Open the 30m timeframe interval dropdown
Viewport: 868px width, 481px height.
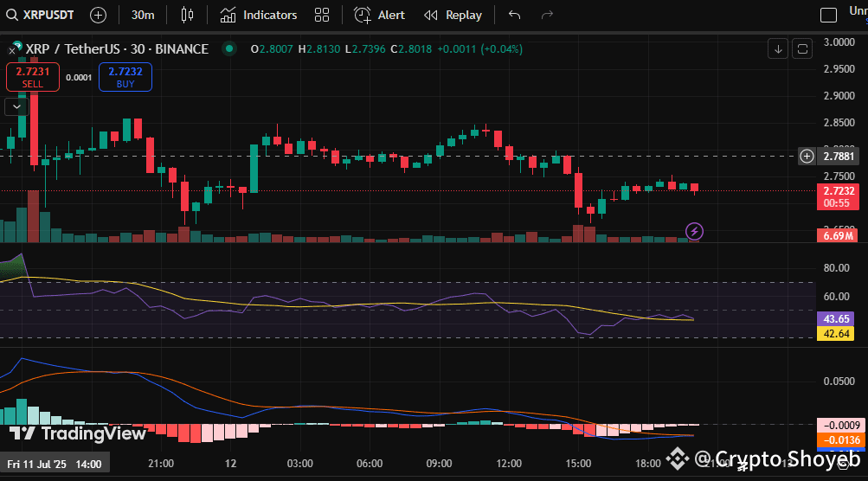[143, 15]
